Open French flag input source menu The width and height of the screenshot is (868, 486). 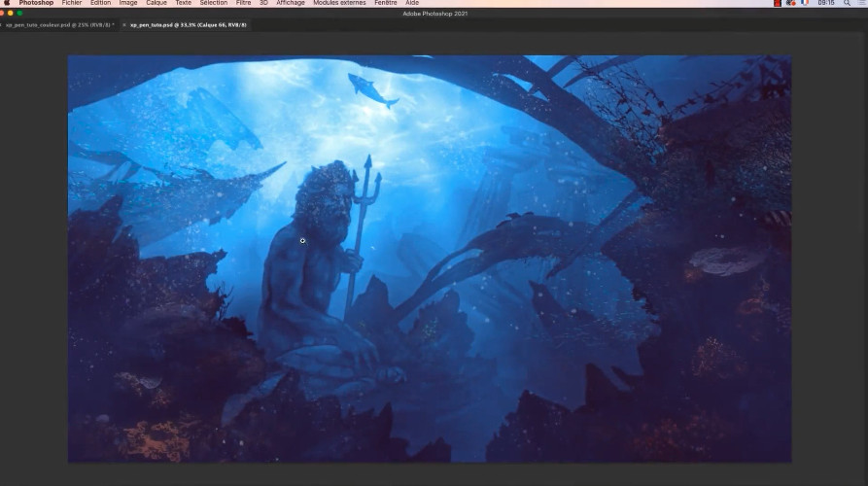tap(805, 3)
